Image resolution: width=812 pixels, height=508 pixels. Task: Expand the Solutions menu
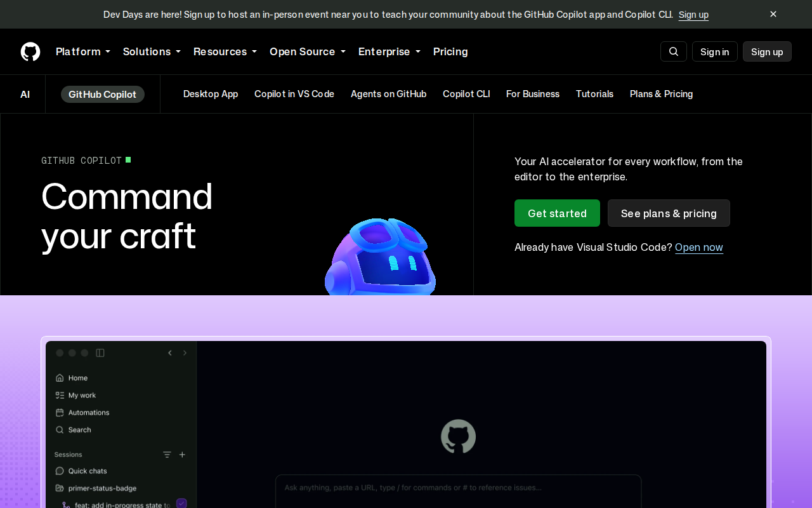click(x=152, y=51)
